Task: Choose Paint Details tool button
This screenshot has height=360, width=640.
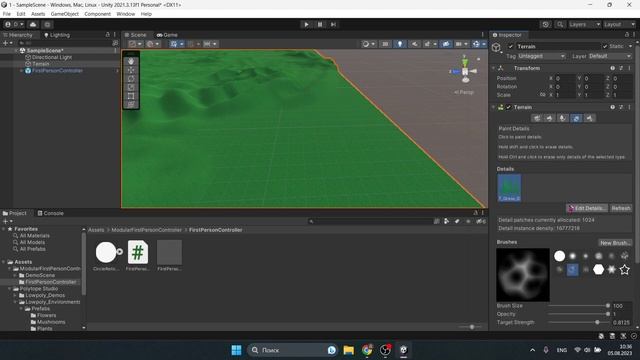Action: coord(576,118)
